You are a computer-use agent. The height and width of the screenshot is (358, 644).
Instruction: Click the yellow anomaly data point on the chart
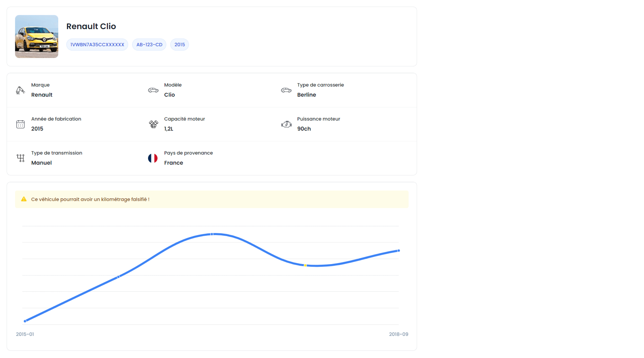click(305, 265)
